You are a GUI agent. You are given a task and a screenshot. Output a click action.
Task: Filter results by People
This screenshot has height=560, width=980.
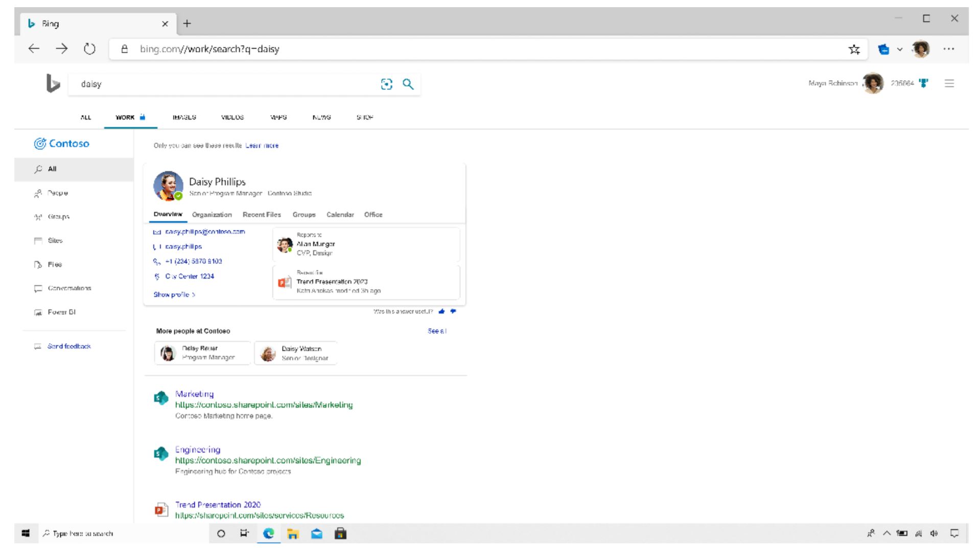(x=57, y=193)
